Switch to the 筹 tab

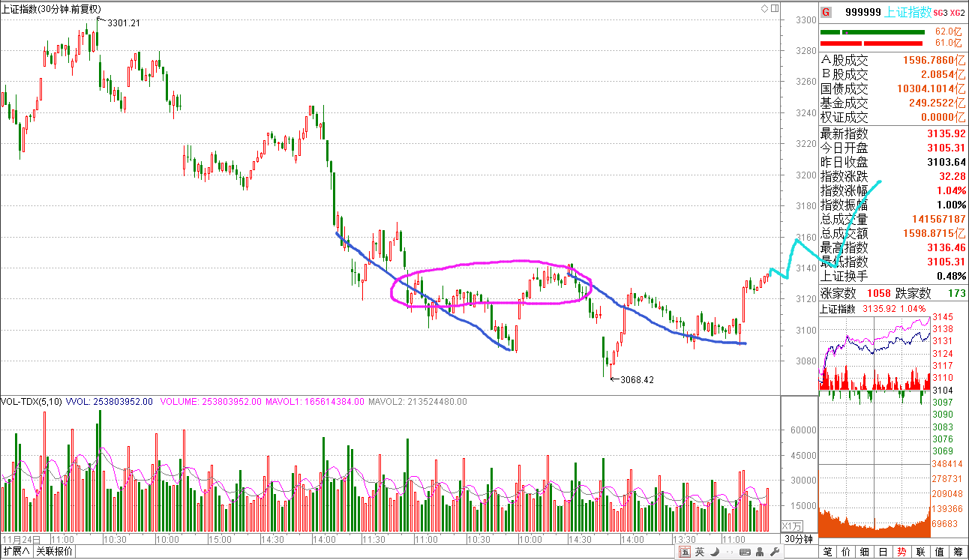(958, 553)
